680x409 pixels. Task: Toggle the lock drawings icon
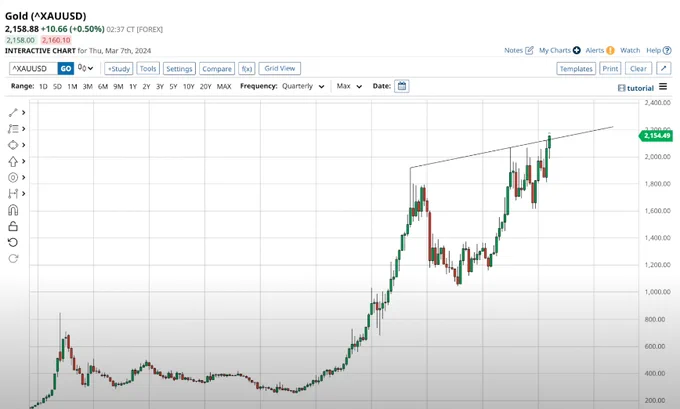[x=13, y=226]
